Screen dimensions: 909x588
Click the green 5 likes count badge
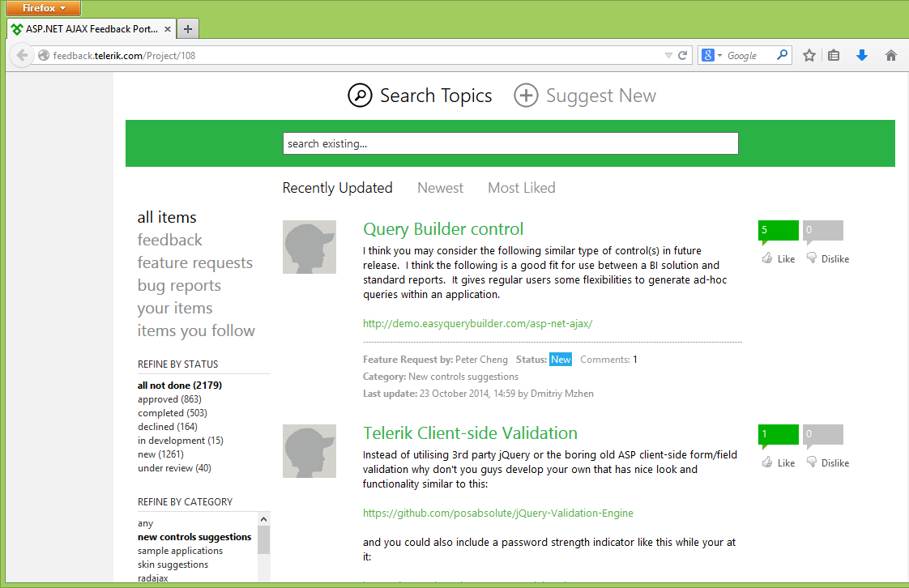(x=778, y=230)
